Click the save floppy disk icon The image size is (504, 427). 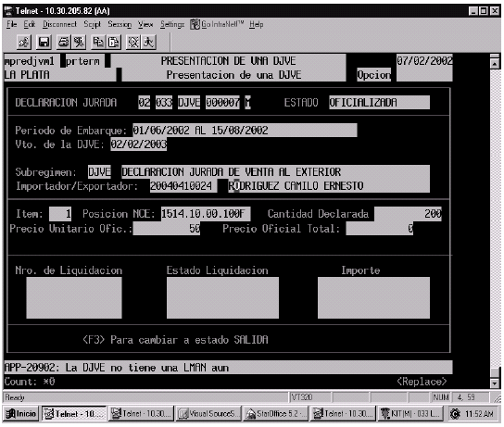tap(44, 43)
